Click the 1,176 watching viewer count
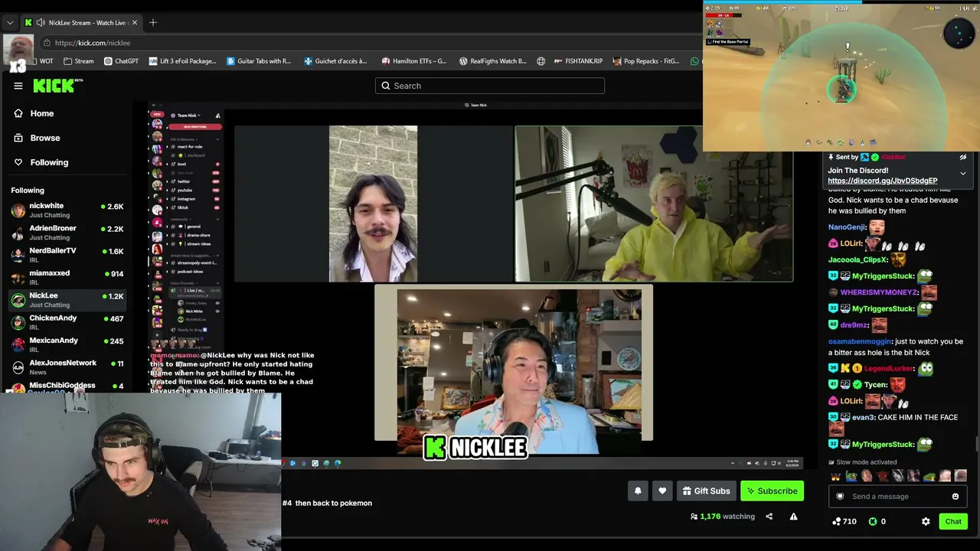Image resolution: width=980 pixels, height=551 pixels. coord(723,517)
